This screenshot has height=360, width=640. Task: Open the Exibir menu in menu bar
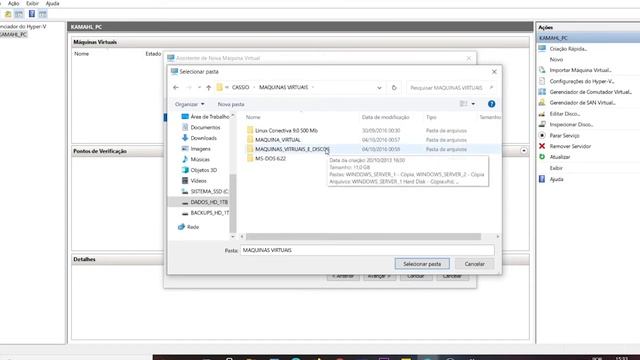(x=33, y=3)
